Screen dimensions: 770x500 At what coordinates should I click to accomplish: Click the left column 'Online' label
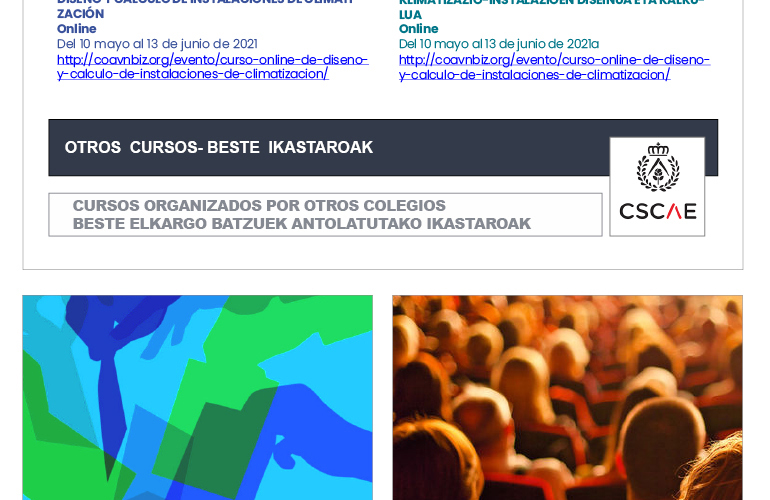point(77,28)
